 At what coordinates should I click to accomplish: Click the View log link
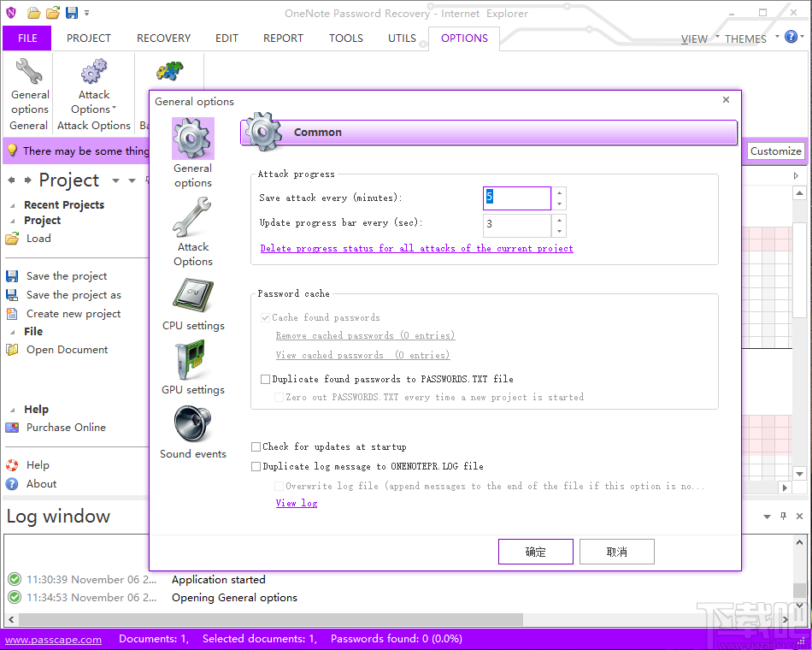296,503
